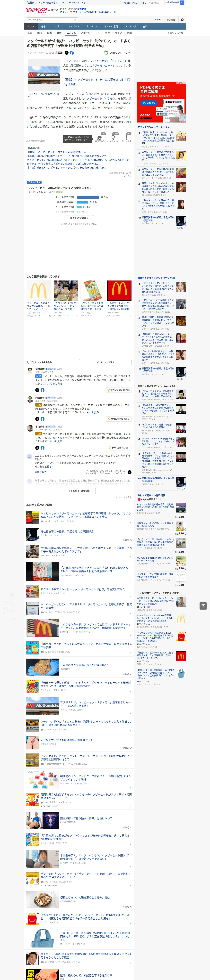Viewport: 210px width, 980px height.
Task: Open the ヘルプ link at top
Action: click(143, 3)
